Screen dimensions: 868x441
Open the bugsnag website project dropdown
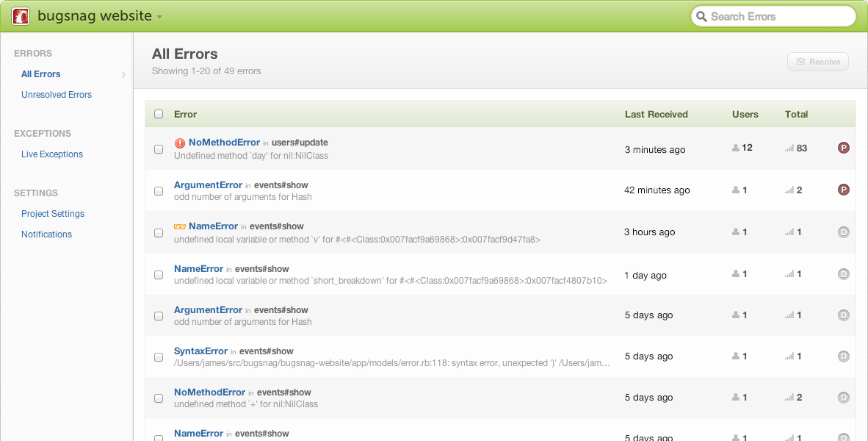point(100,16)
